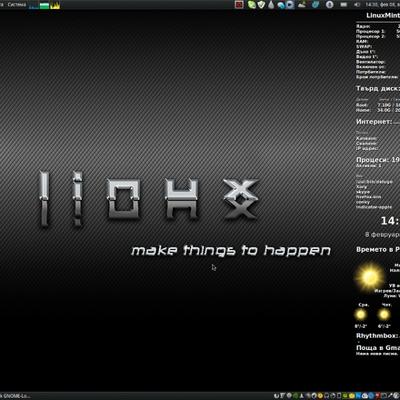
Task: Click the Твърд диск: heading
Action: (377, 89)
